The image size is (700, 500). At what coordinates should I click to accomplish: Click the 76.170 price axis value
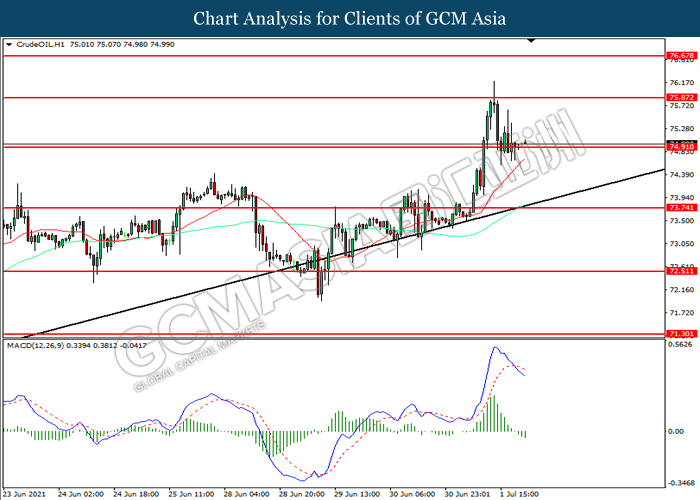pyautogui.click(x=682, y=83)
